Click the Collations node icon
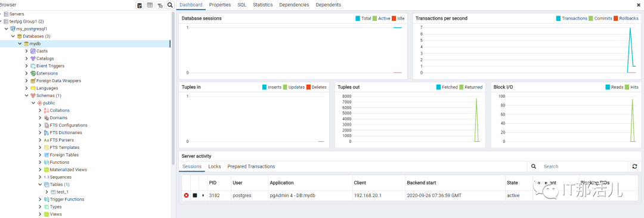Image resolution: width=644 pixels, height=218 pixels. tap(47, 110)
